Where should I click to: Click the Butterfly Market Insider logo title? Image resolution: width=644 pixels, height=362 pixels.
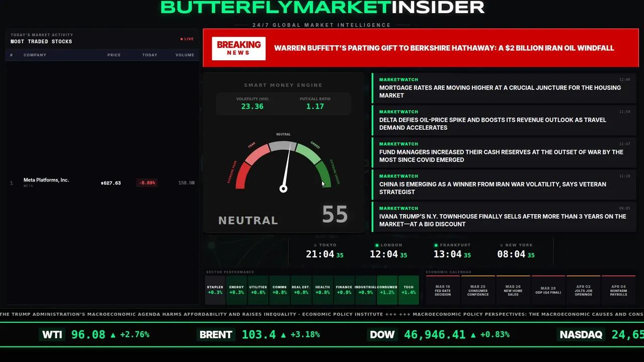point(322,7)
